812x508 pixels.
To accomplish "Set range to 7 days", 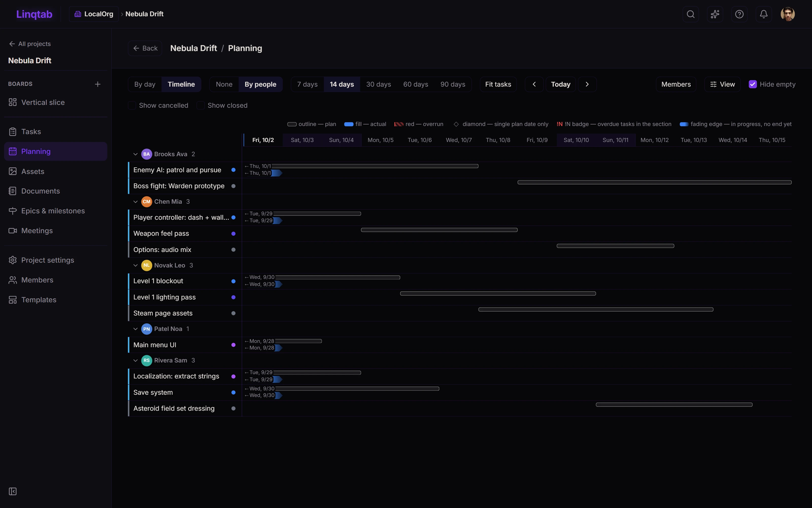I will [x=307, y=84].
